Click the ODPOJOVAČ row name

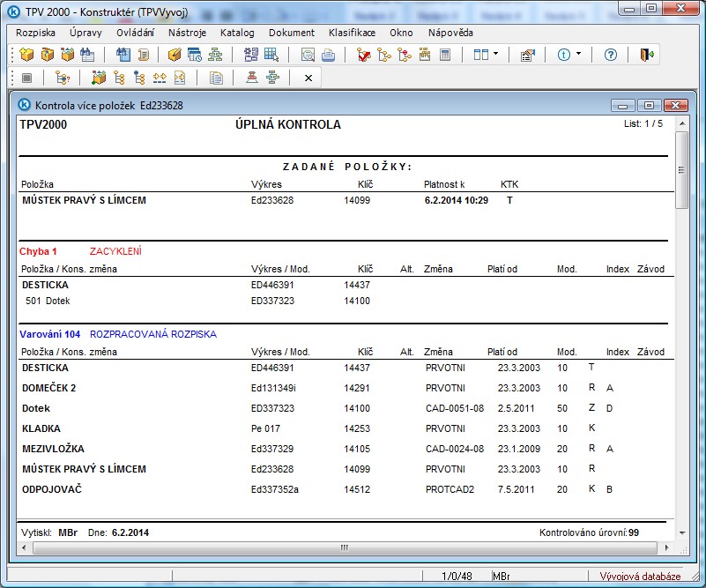(x=52, y=489)
